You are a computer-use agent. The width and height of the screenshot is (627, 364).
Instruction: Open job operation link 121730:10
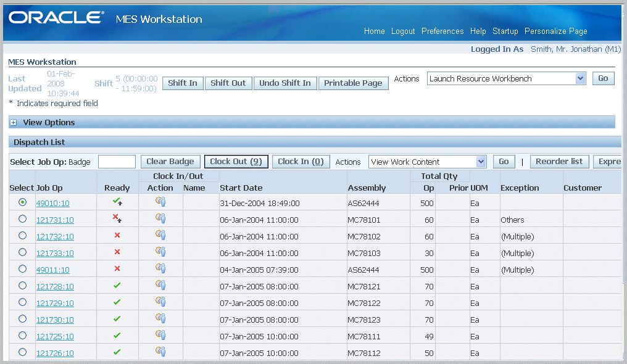click(x=55, y=320)
